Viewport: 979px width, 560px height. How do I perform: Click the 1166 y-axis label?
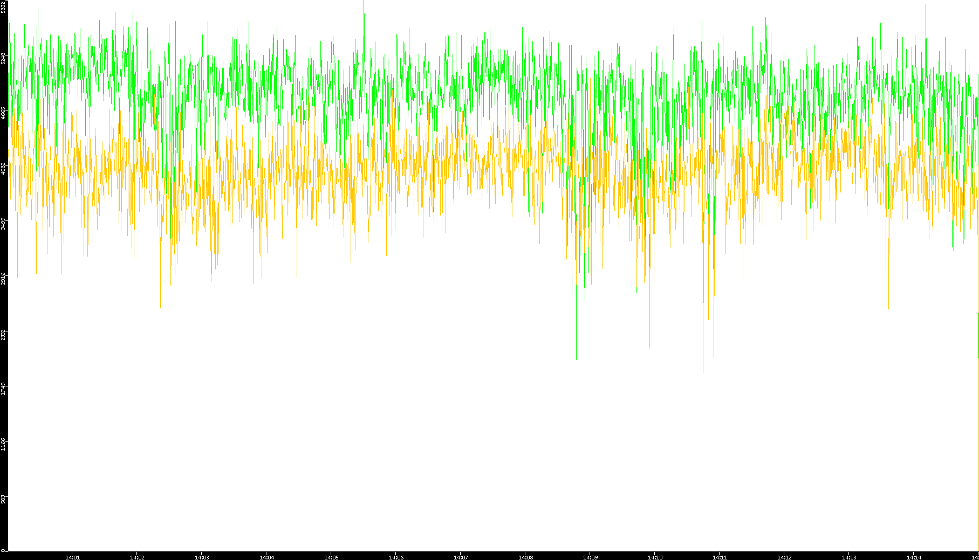point(3,445)
